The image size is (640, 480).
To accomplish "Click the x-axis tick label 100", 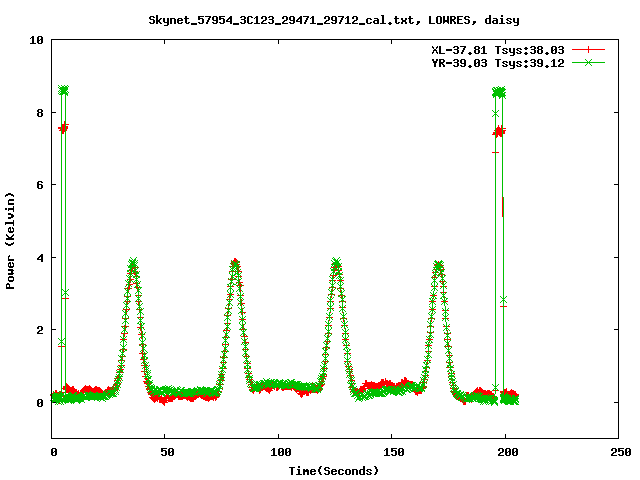I will (281, 452).
